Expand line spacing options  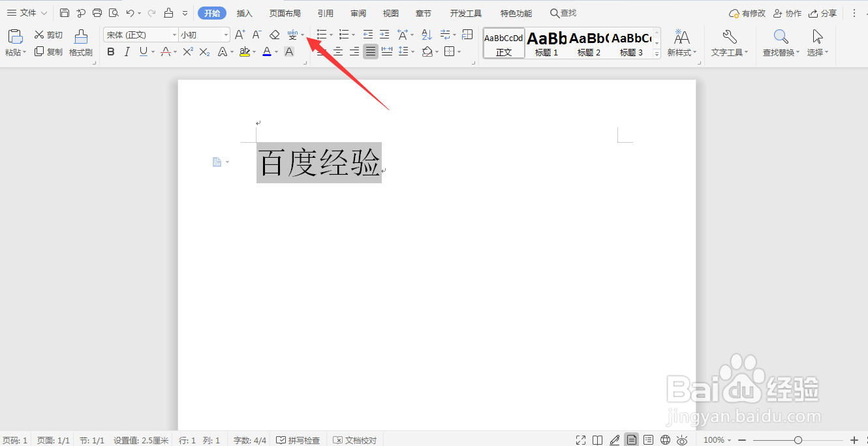(413, 52)
